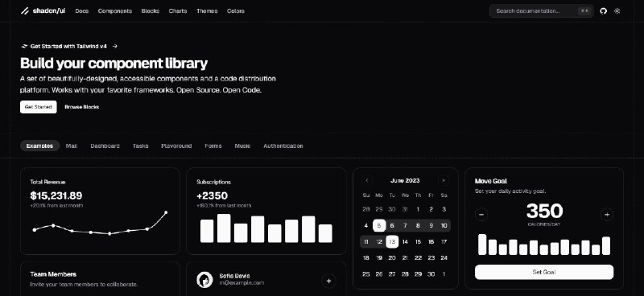This screenshot has width=644, height=296.
Task: Click Sofia Davis avatar image
Action: (204, 280)
